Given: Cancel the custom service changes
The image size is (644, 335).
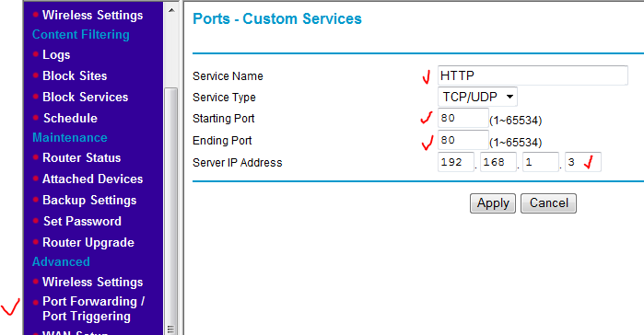Looking at the screenshot, I should pyautogui.click(x=549, y=203).
